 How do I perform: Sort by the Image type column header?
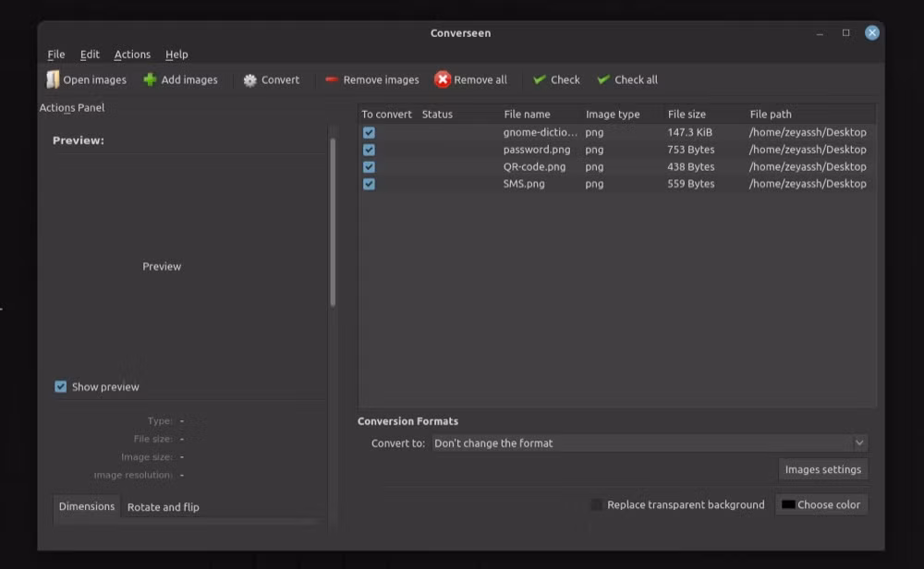613,115
